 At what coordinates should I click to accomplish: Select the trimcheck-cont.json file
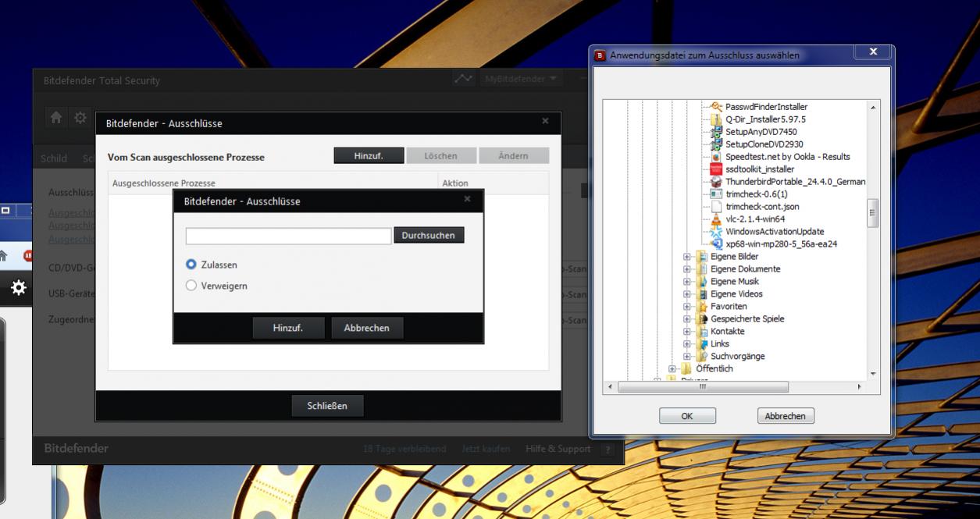762,207
